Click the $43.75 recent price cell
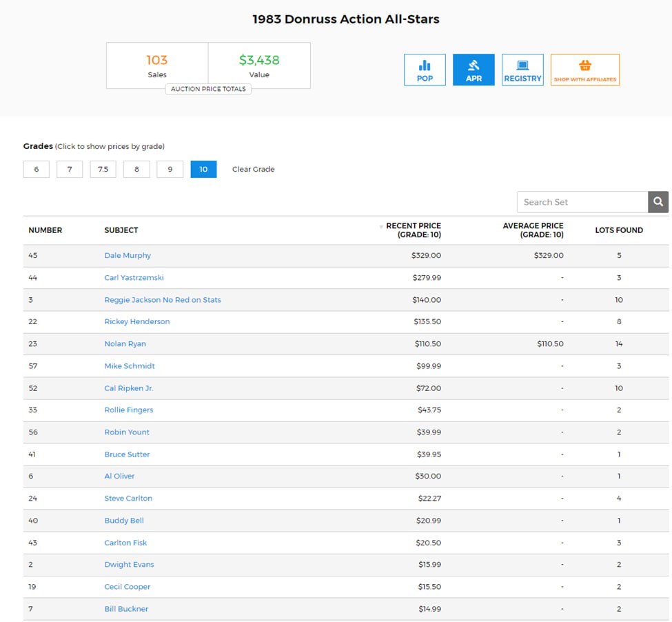Image resolution: width=672 pixels, height=622 pixels. coord(429,410)
